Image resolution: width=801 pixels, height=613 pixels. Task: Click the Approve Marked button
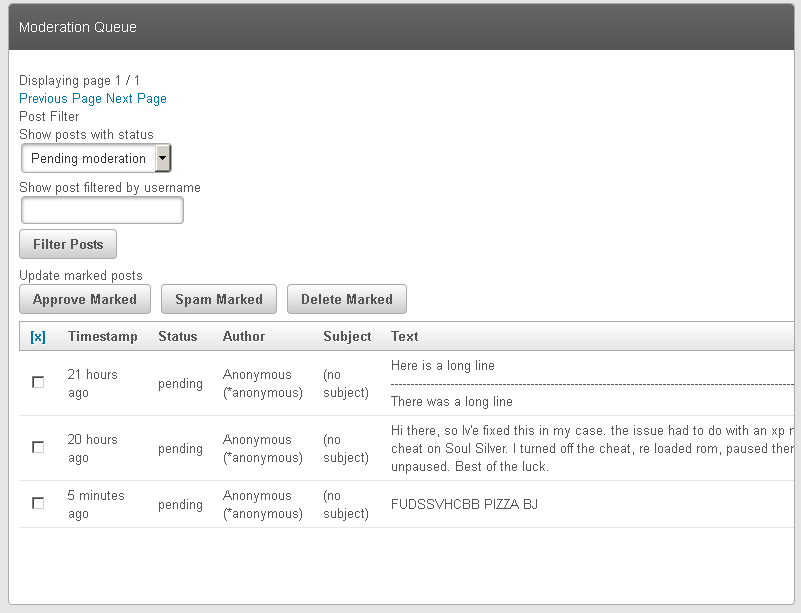(85, 299)
